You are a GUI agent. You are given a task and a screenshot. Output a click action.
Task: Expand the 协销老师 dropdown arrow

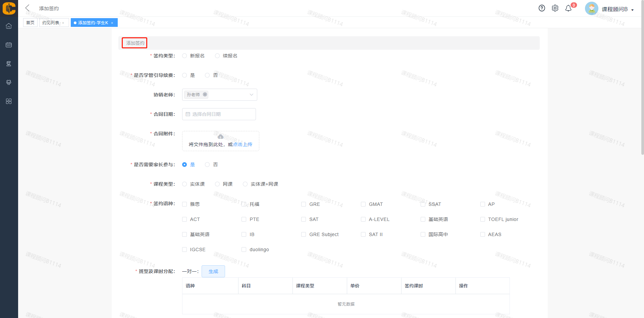[251, 95]
